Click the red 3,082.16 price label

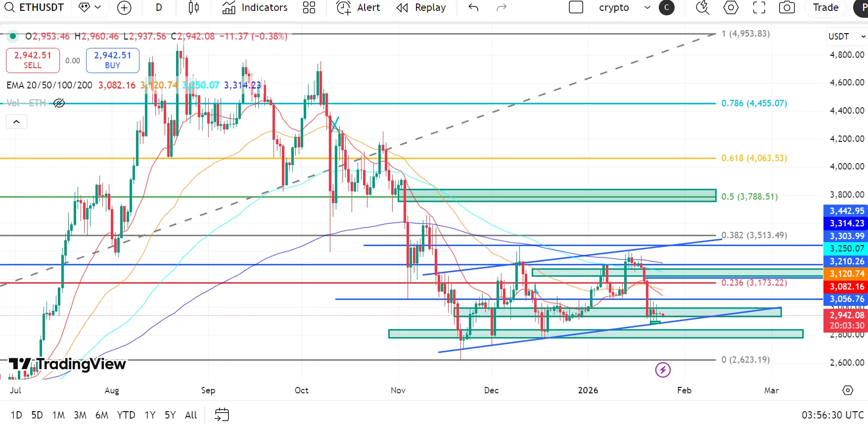[847, 287]
